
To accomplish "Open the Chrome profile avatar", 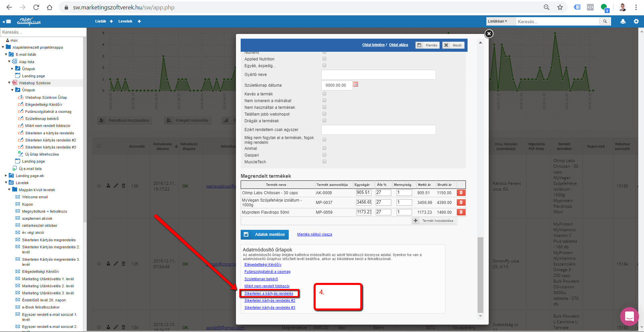I will coord(622,7).
